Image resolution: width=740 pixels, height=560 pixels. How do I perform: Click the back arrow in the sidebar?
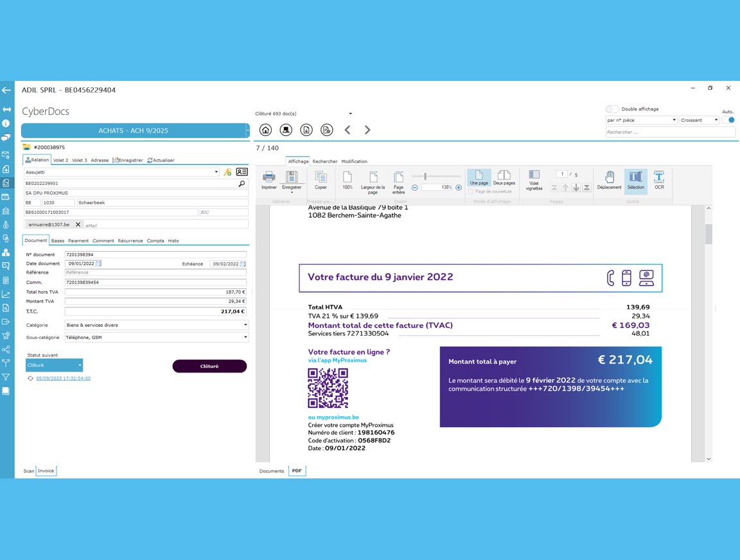tap(6, 90)
